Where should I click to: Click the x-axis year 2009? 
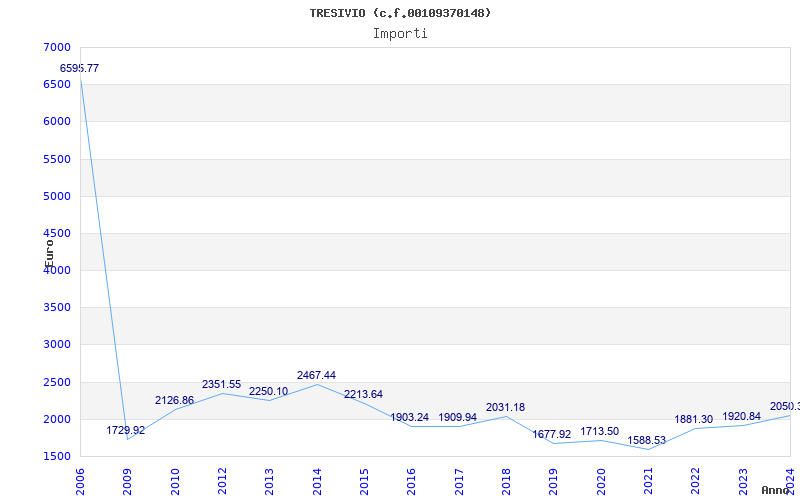[127, 482]
